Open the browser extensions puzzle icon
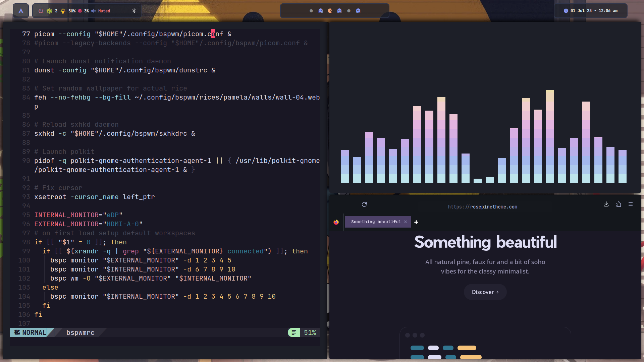The height and width of the screenshot is (362, 644). 619,204
